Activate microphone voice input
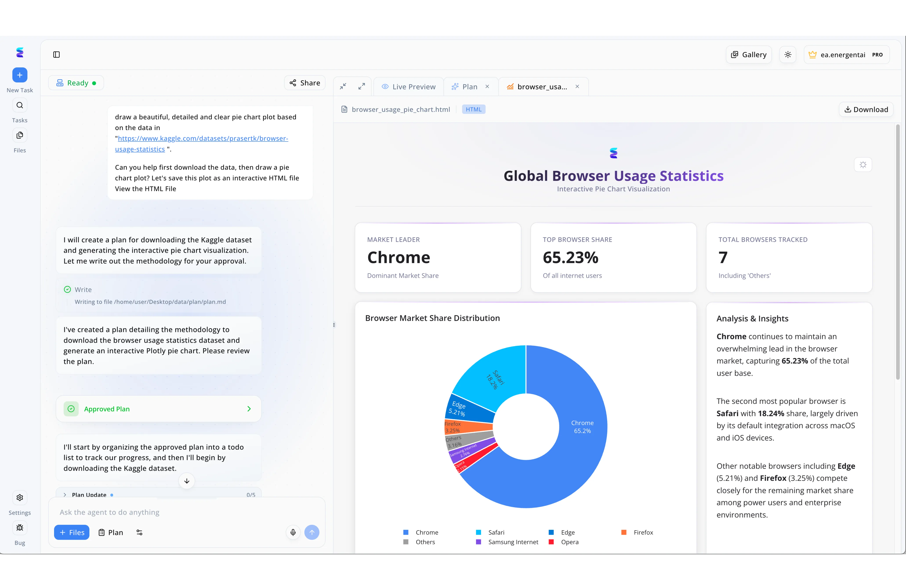Image resolution: width=906 pixels, height=588 pixels. pyautogui.click(x=292, y=532)
